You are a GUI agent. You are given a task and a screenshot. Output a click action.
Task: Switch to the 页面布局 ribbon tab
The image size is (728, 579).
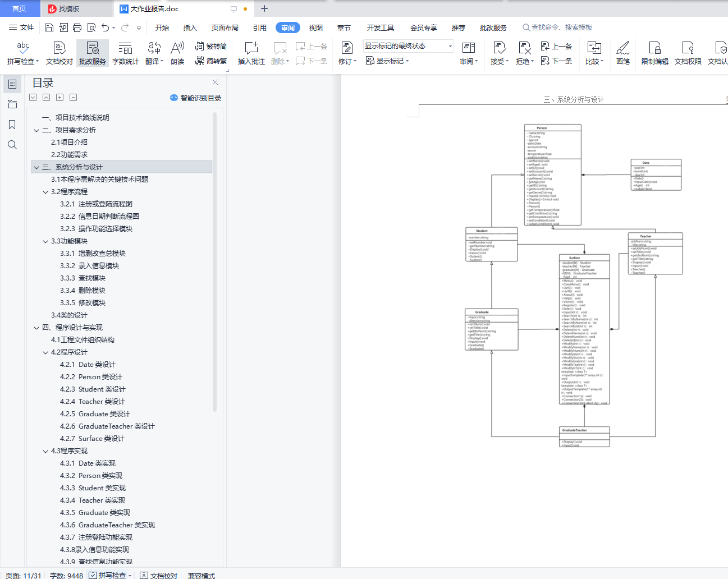225,27
